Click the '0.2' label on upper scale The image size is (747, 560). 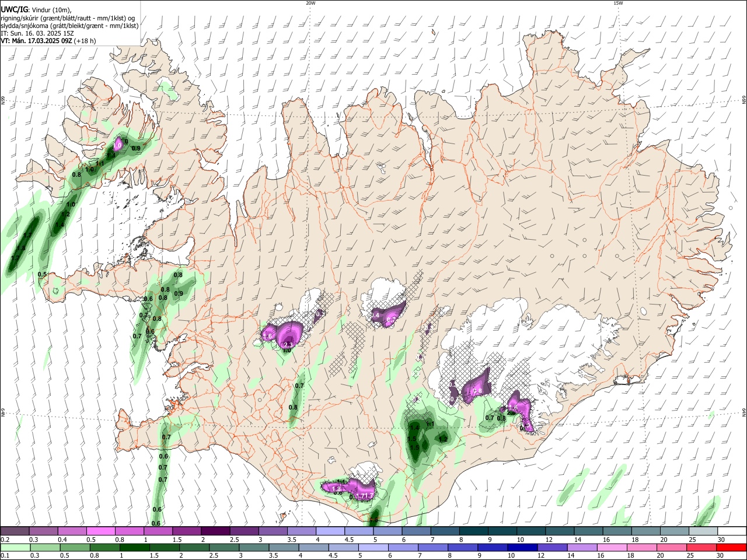click(5, 540)
